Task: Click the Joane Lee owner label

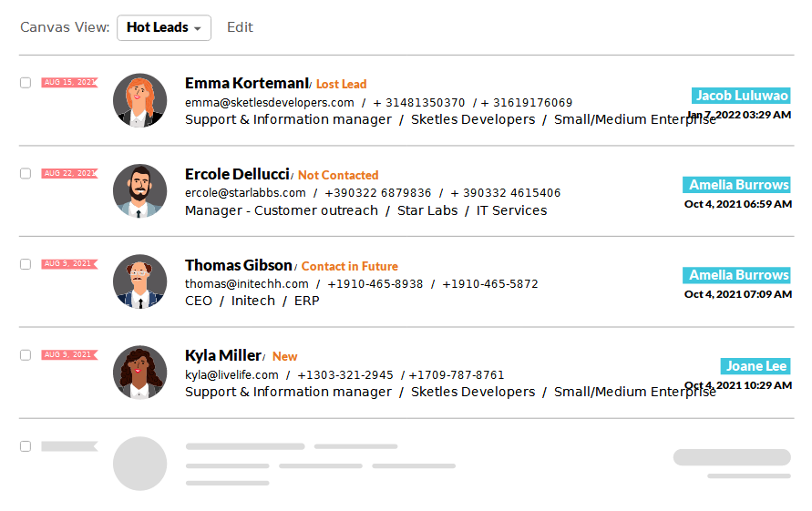Action: pyautogui.click(x=755, y=366)
